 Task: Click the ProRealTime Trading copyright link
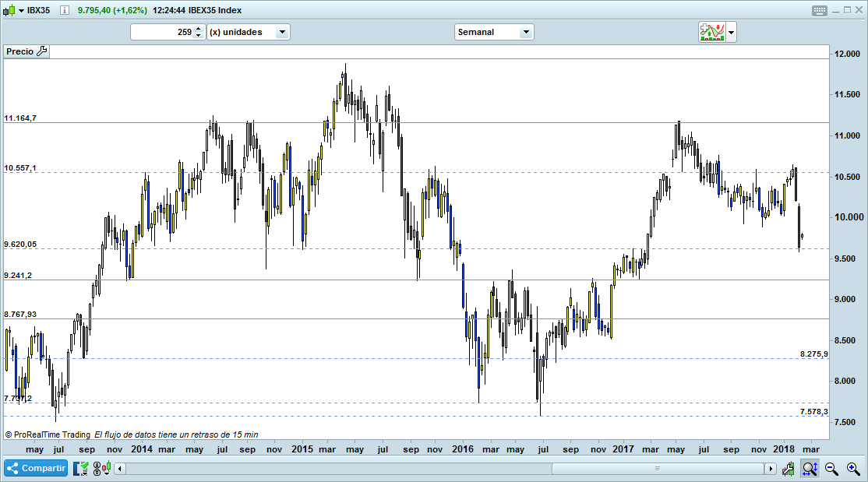44,434
